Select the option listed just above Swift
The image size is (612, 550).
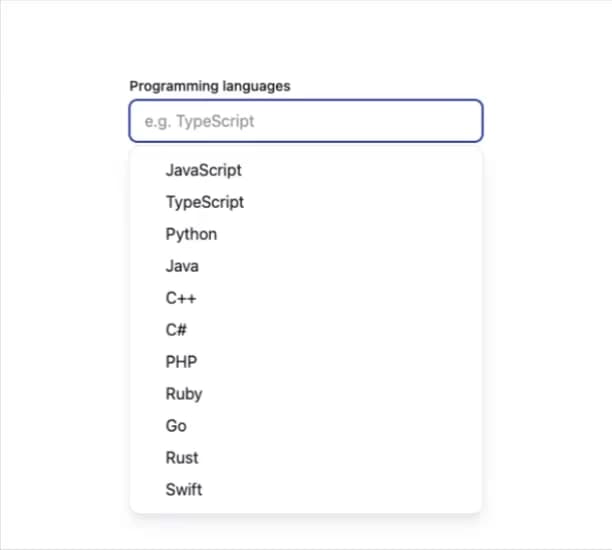[306, 458]
